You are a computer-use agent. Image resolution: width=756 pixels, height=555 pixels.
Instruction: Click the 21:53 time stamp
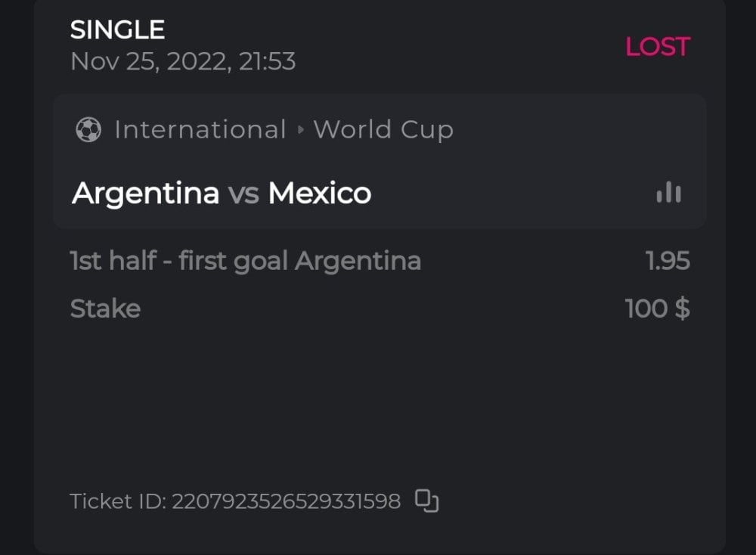point(267,61)
